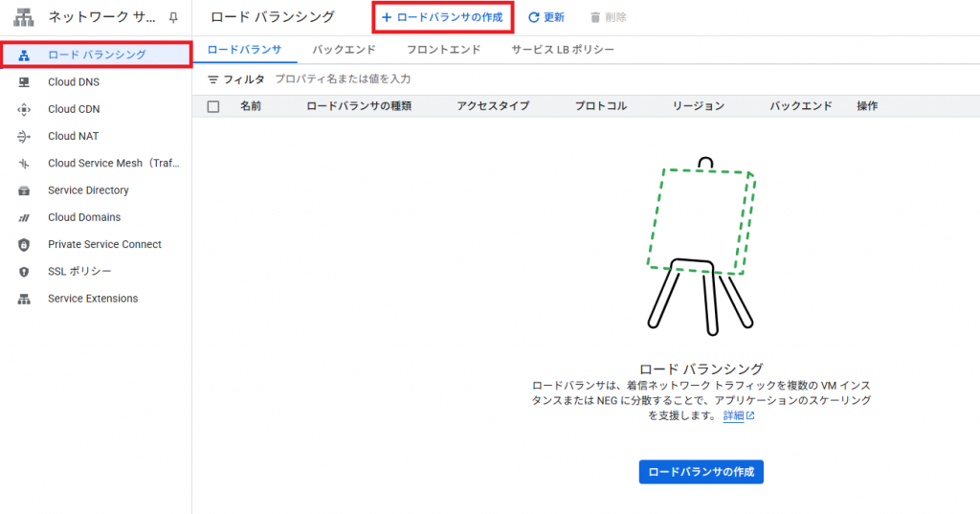Viewport: 980px width, 514px height.
Task: Click the ロード バランシング page title
Action: coord(273,17)
